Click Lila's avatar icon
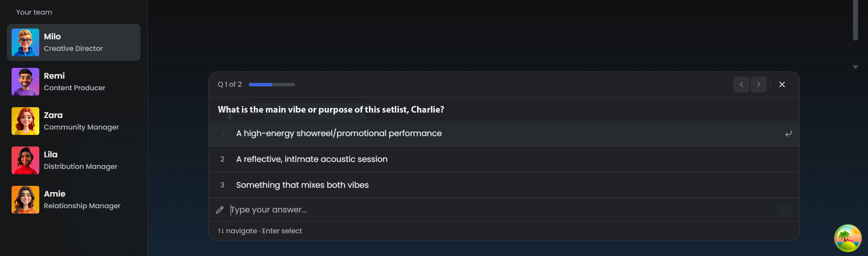Image resolution: width=868 pixels, height=256 pixels. click(x=25, y=160)
